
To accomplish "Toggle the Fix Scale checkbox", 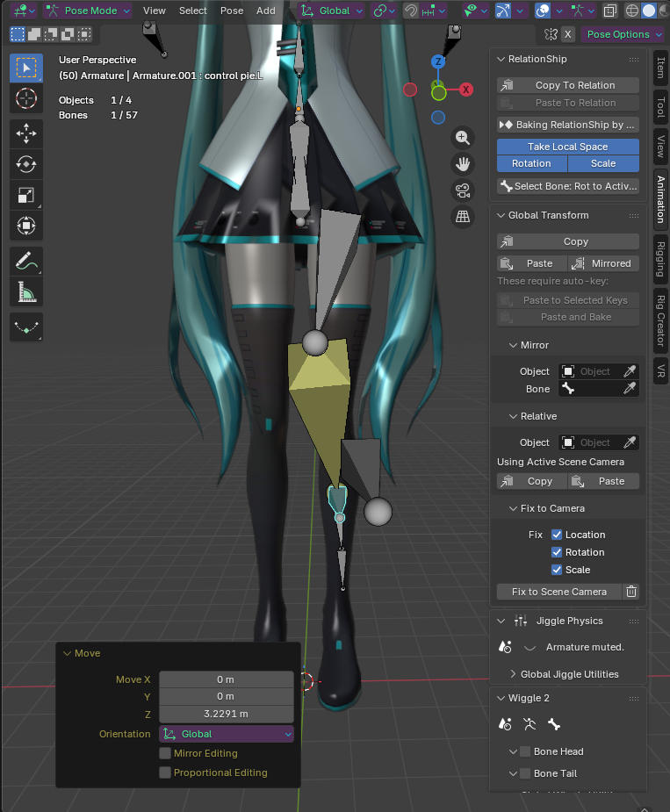I will click(557, 570).
